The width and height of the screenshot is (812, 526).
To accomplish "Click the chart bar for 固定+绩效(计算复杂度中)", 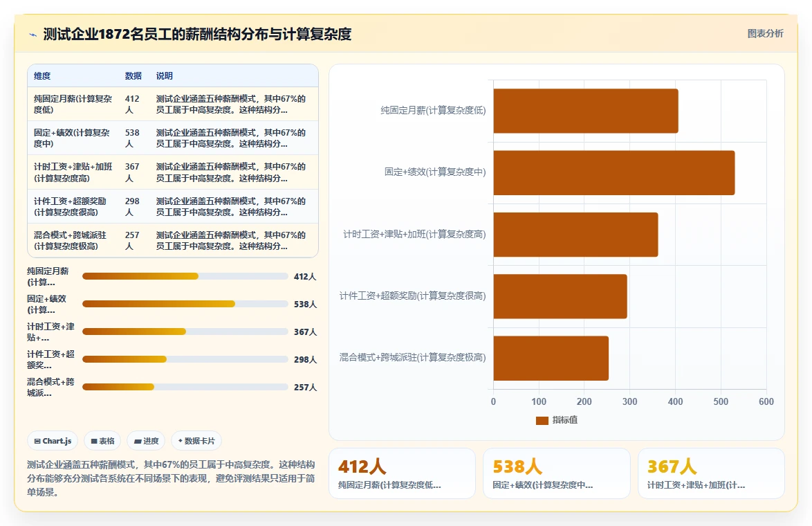I will pos(614,172).
